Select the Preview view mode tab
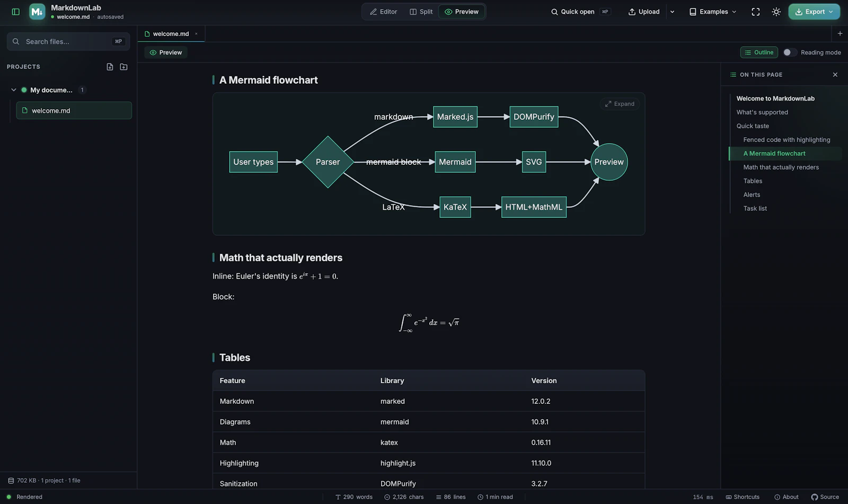 pos(462,12)
